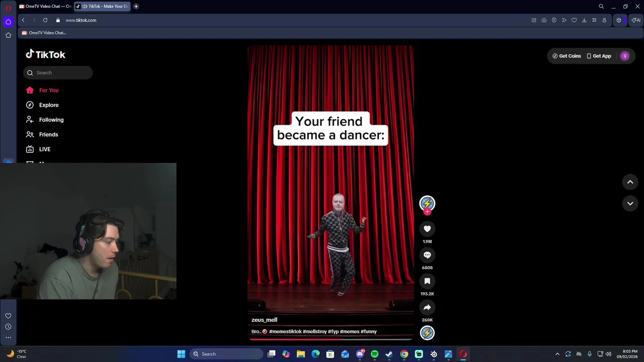Viewport: 644px width, 362px height.
Task: Open Opera account profile icon
Action: [x=604, y=20]
